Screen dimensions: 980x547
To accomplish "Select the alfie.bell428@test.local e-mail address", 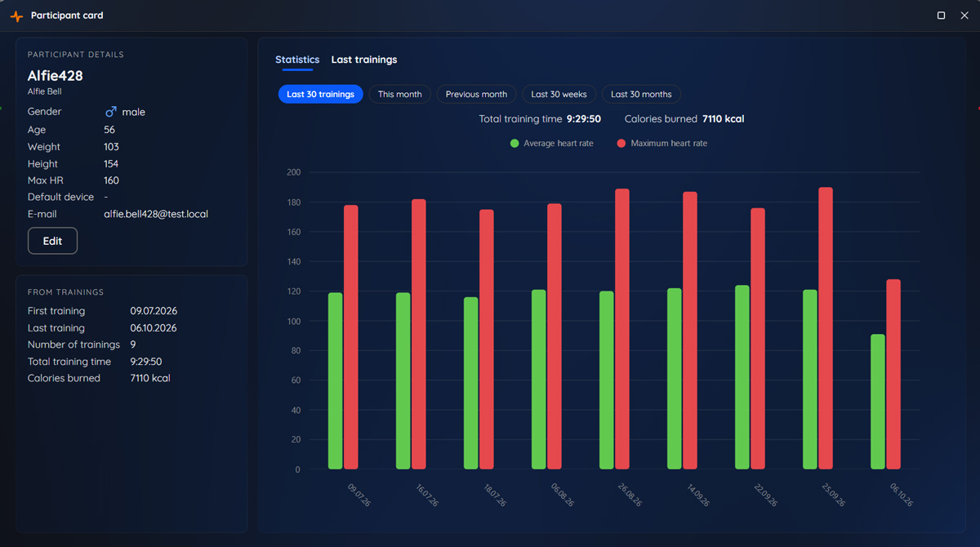I will (156, 214).
